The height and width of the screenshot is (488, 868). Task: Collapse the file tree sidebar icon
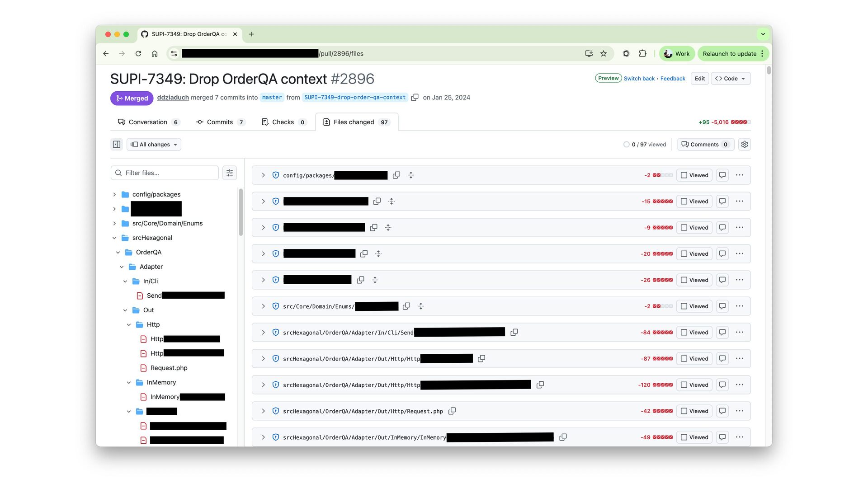[117, 145]
